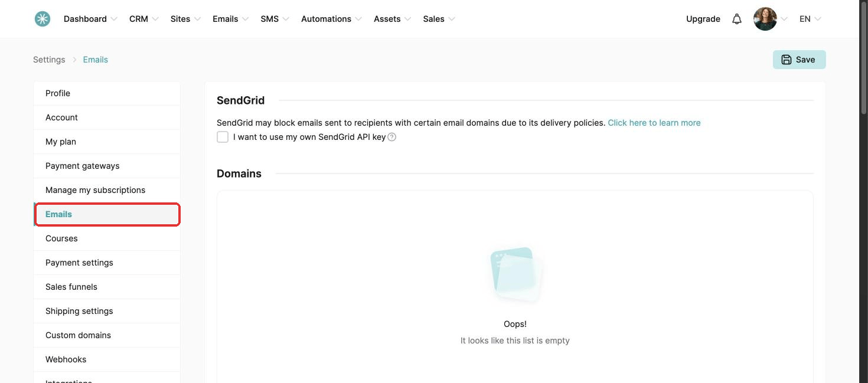This screenshot has width=868, height=383.
Task: Select Webhooks in sidebar
Action: pos(107,359)
